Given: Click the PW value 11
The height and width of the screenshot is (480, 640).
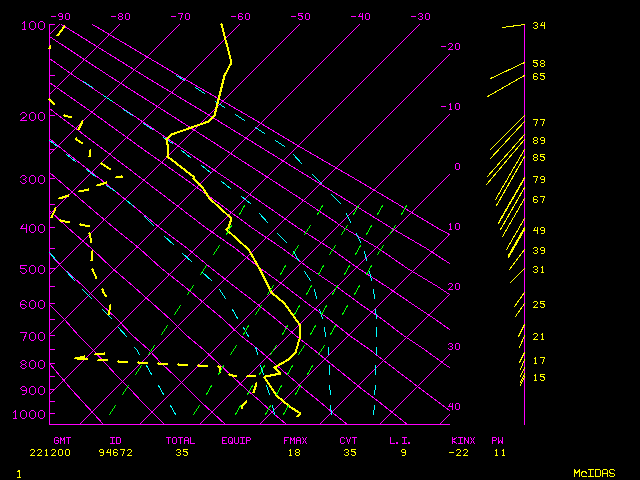Looking at the screenshot, I should coord(498,452).
